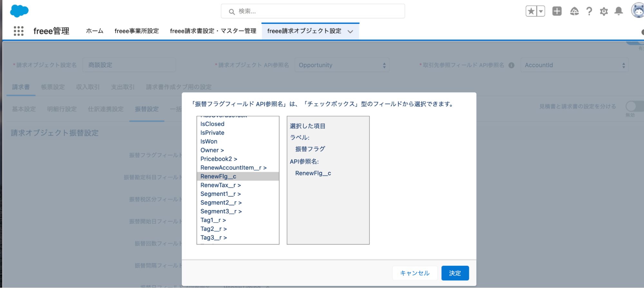Screen dimensions: 644x288
Task: Expand the Tag2__r > relationship
Action: [238, 229]
